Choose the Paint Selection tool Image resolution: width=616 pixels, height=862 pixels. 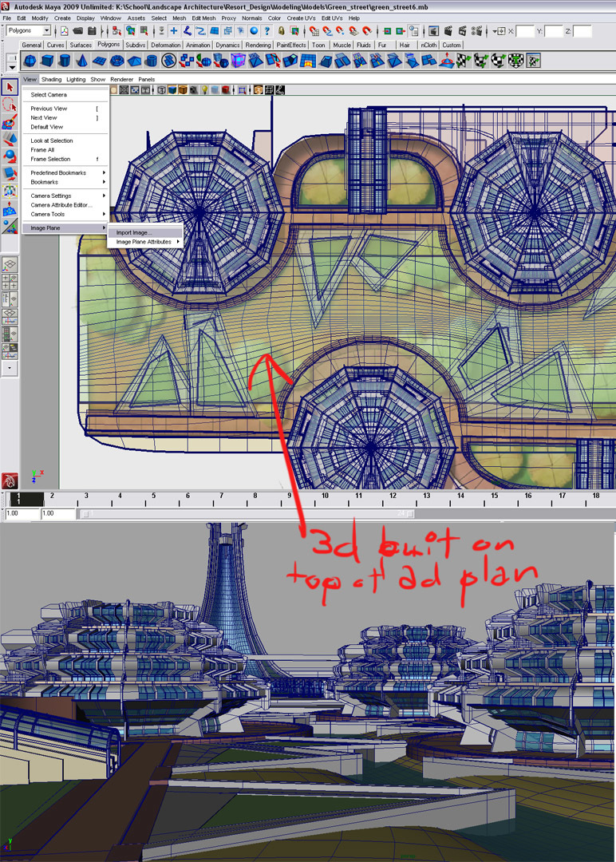click(10, 122)
